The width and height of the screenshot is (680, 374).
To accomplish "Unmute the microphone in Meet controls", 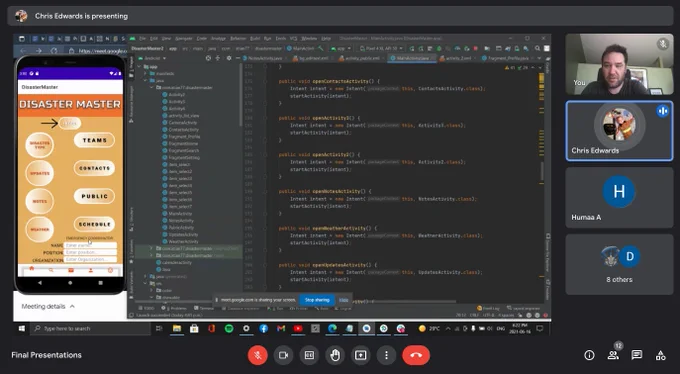I will click(258, 355).
